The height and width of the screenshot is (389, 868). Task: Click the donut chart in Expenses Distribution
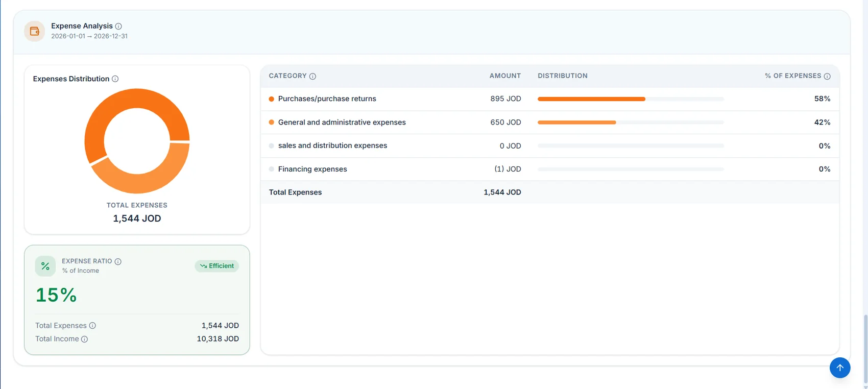(x=137, y=141)
